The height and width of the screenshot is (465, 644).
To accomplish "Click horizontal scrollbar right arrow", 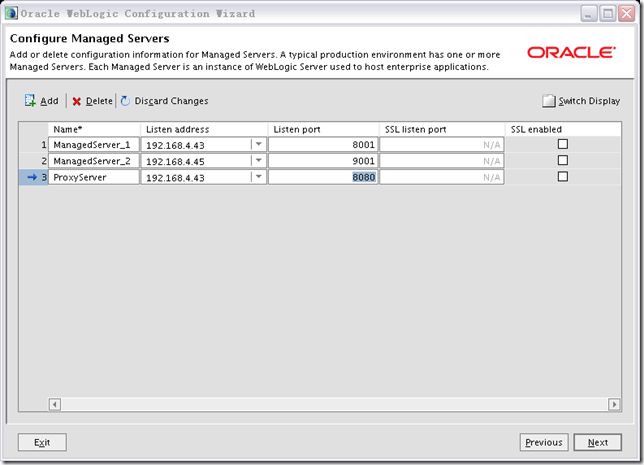I will 614,404.
